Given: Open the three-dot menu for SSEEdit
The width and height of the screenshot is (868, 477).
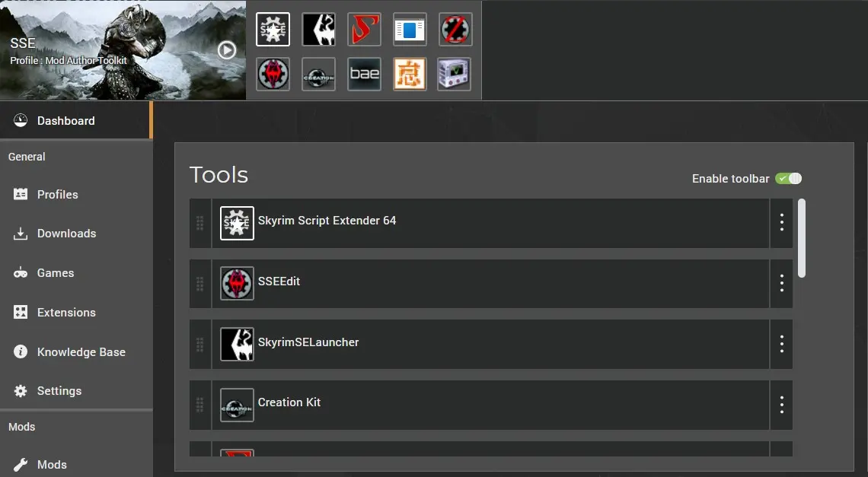Looking at the screenshot, I should tap(782, 283).
